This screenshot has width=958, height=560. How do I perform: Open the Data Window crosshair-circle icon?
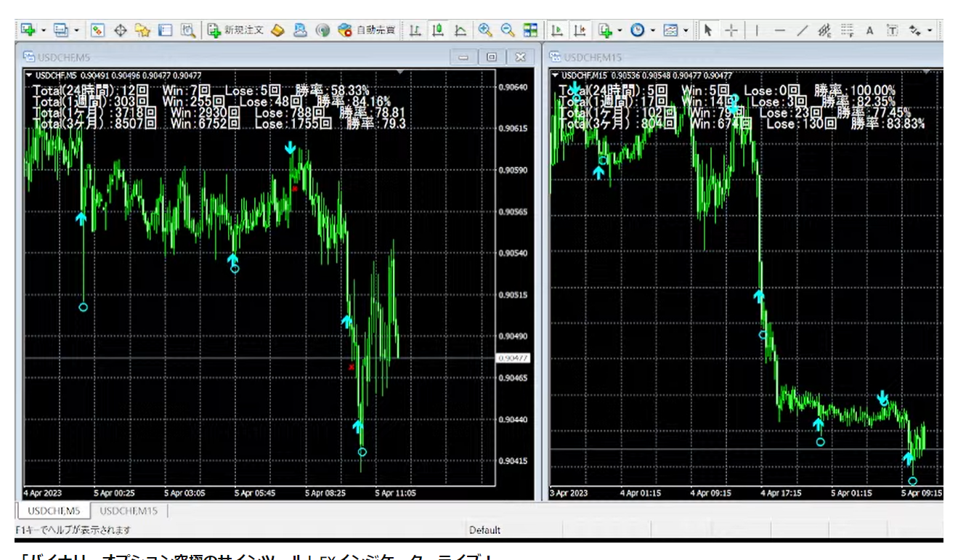121,31
